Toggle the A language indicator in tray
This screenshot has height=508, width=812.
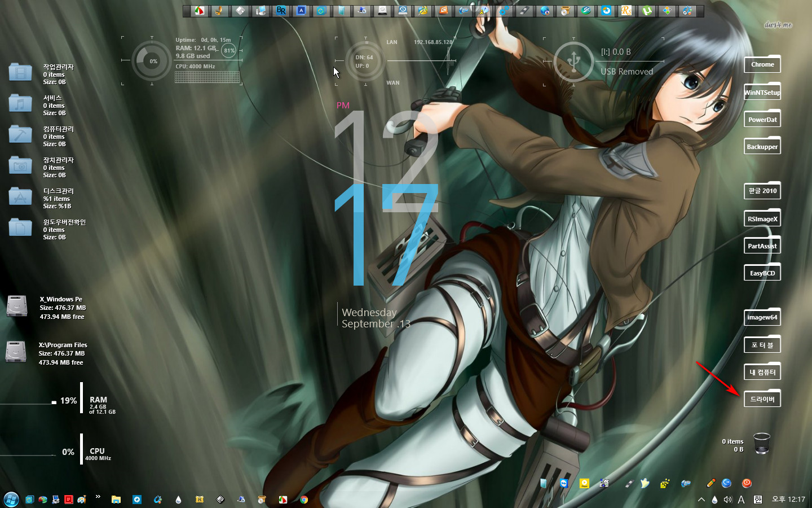[x=742, y=500]
